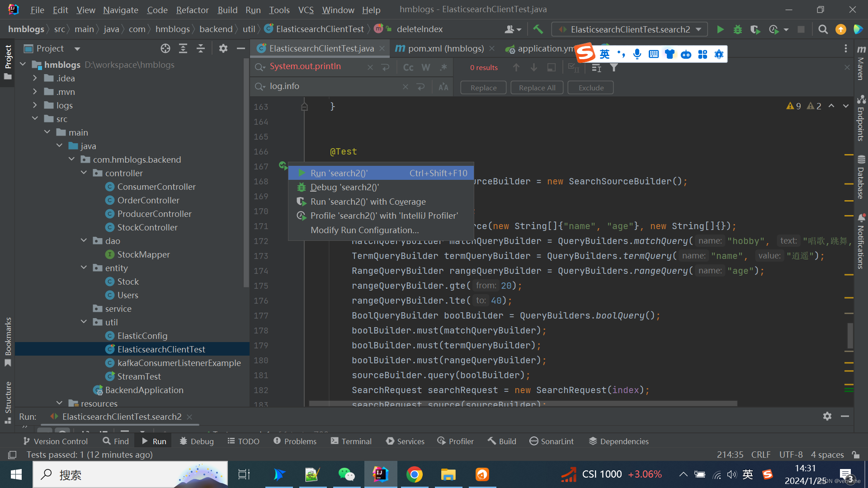Run with Coverage toolbar icon
Viewport: 868px width, 488px height.
pyautogui.click(x=755, y=29)
